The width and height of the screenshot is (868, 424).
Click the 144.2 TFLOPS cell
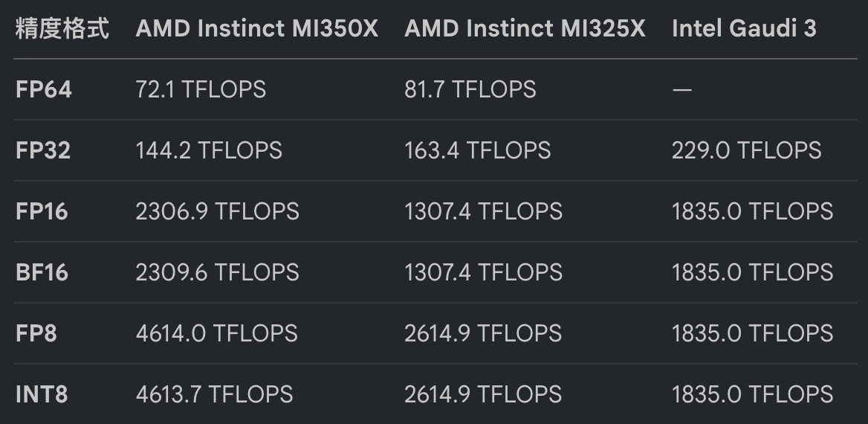pos(209,150)
